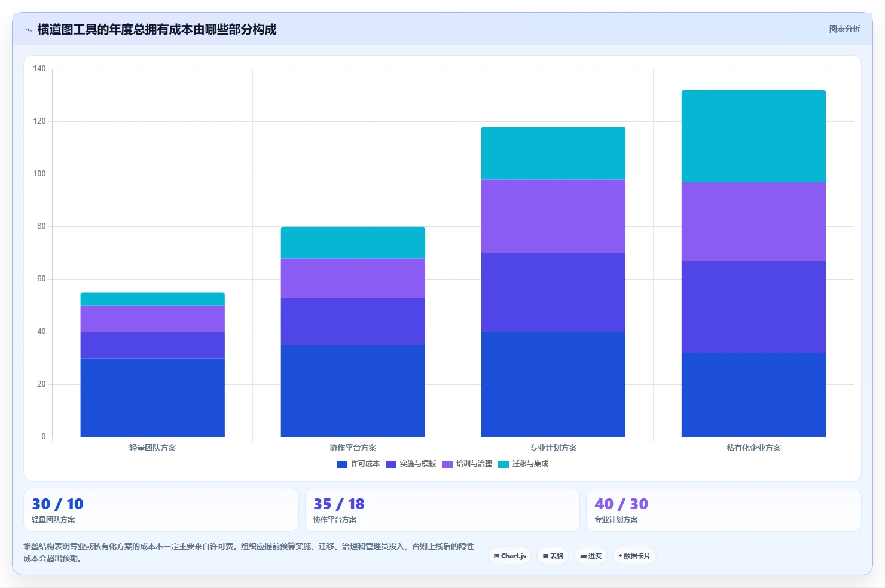Click the 许可成本 segment of the 专业计划方案 bar

pos(553,384)
